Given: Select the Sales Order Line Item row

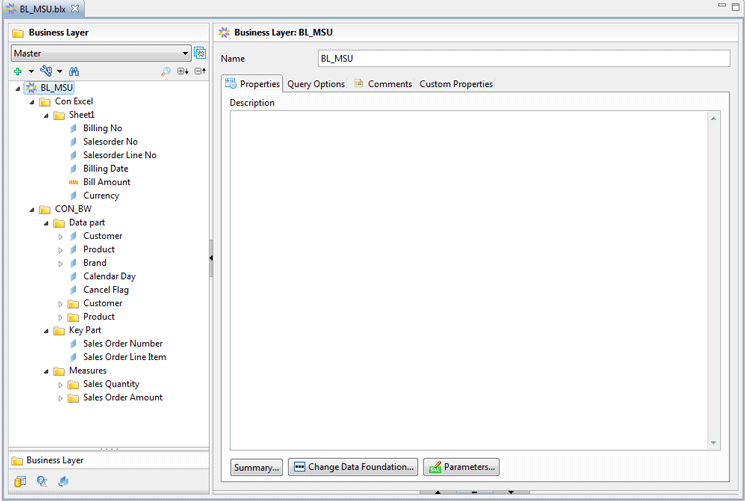Looking at the screenshot, I should 124,357.
